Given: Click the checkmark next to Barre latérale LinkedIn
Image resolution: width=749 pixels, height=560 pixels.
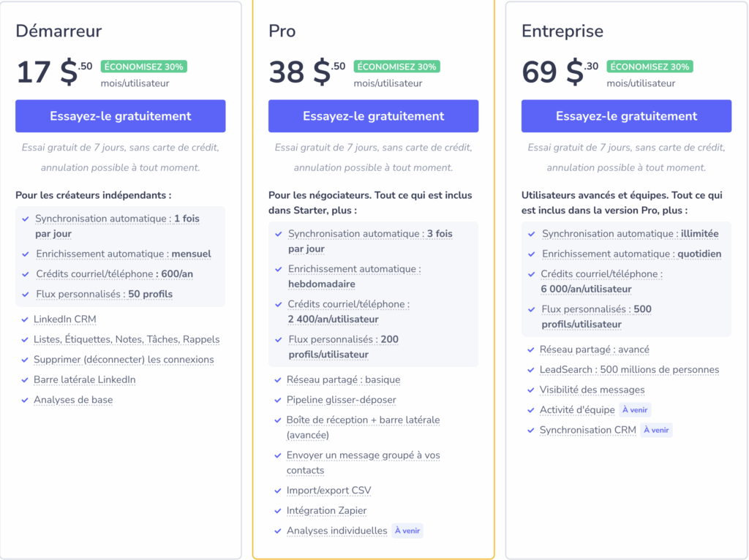Looking at the screenshot, I should point(25,380).
